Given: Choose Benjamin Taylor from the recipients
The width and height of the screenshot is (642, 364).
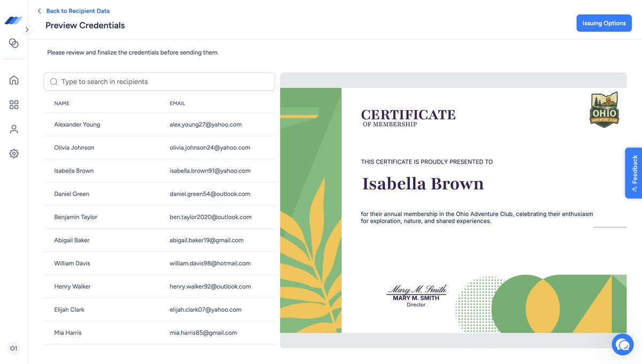Looking at the screenshot, I should [x=159, y=217].
